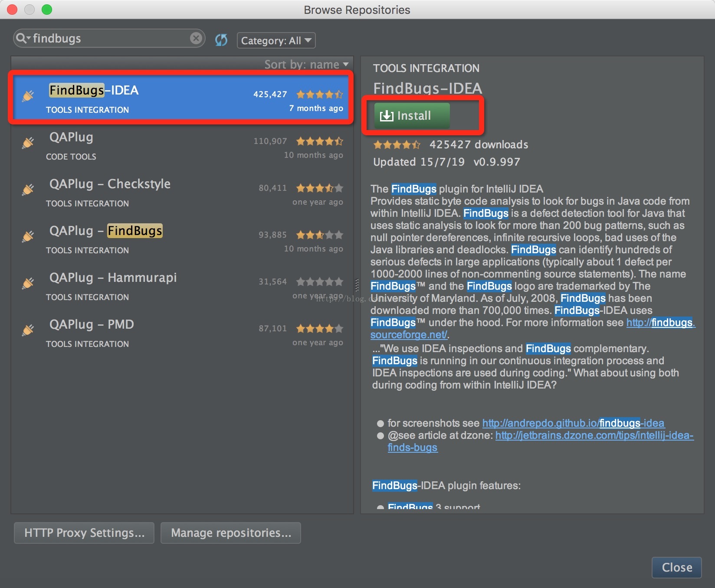Click the QAPlug - FindBugs star rating
The image size is (715, 588).
[320, 235]
